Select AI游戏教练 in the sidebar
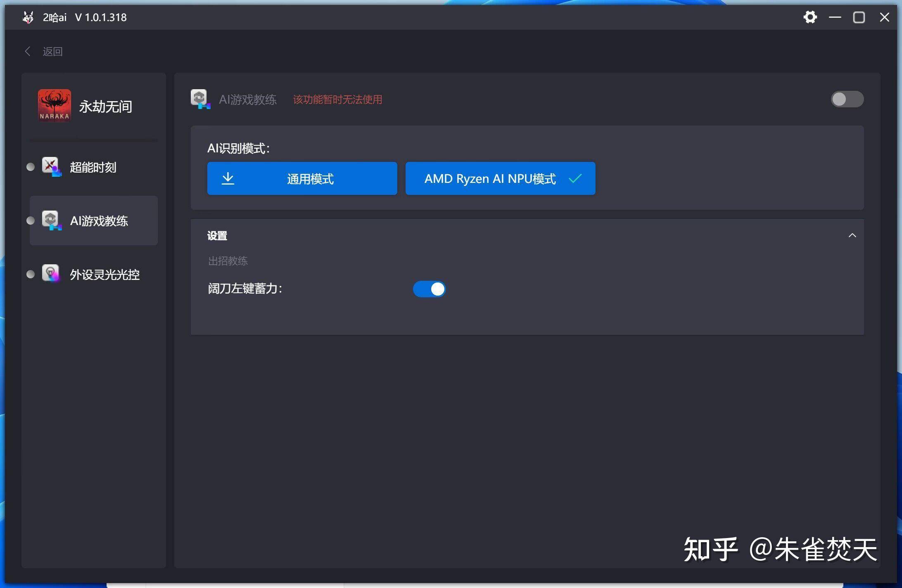The height and width of the screenshot is (588, 902). click(93, 220)
